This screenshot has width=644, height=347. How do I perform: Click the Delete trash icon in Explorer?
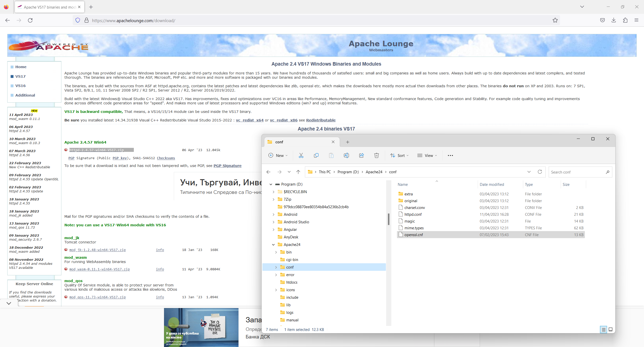point(376,155)
